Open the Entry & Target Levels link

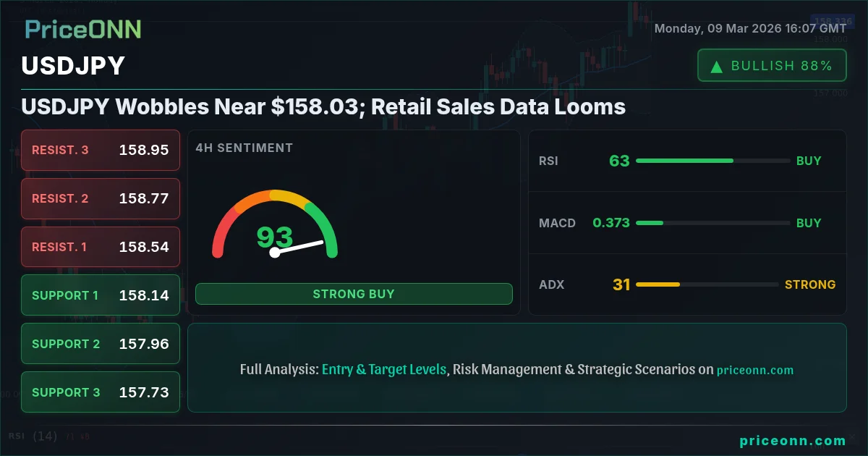point(384,369)
